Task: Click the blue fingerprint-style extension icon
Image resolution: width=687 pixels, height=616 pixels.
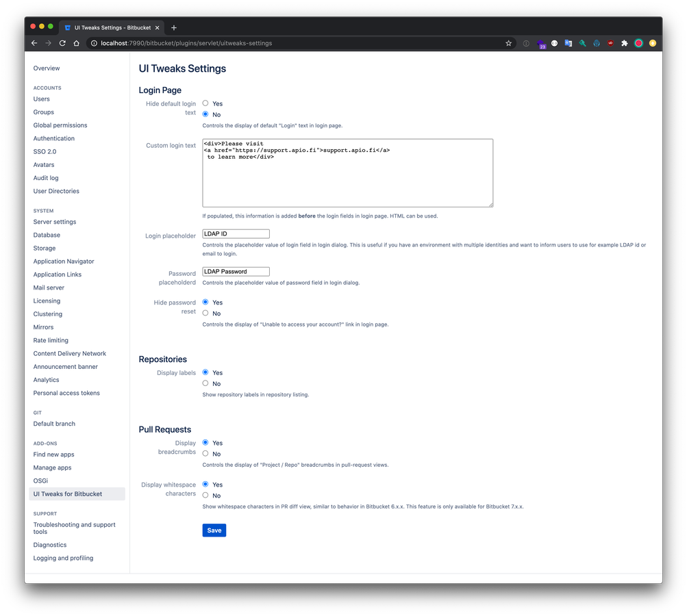Action: click(597, 43)
